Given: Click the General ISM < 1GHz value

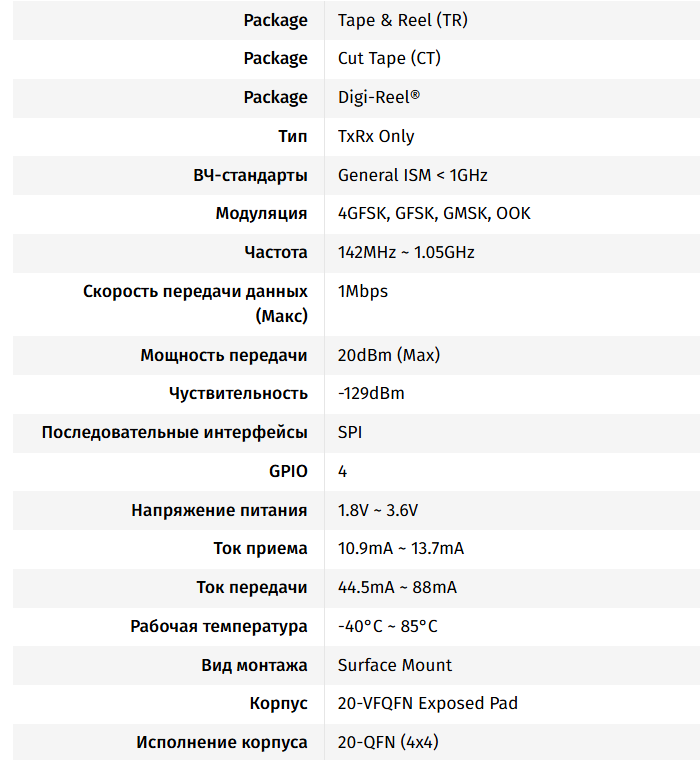Looking at the screenshot, I should (413, 175).
